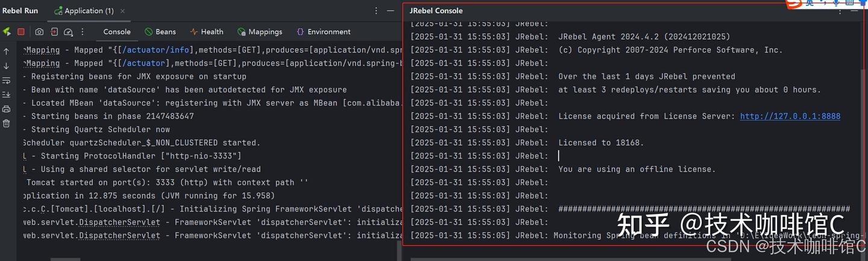868x261 pixels.
Task: Open Rebel Run panel options menu
Action: coord(376,11)
